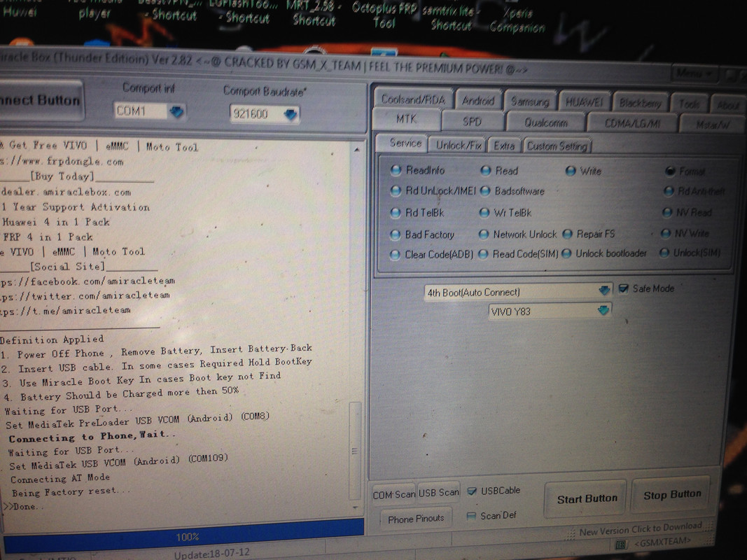
Task: Click the log scrollbar down arrow
Action: click(x=356, y=507)
